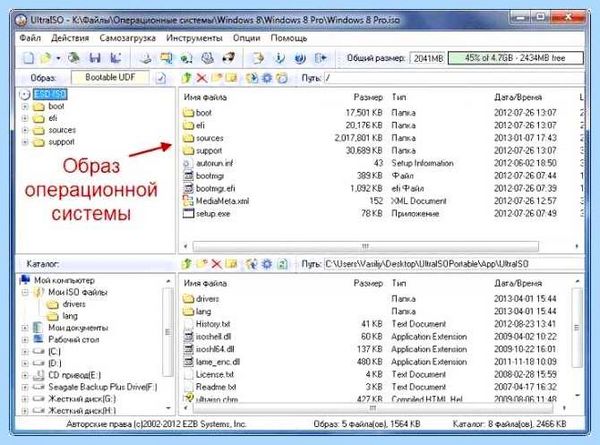Expand the Мои документы node
The width and height of the screenshot is (600, 445).
[x=25, y=328]
